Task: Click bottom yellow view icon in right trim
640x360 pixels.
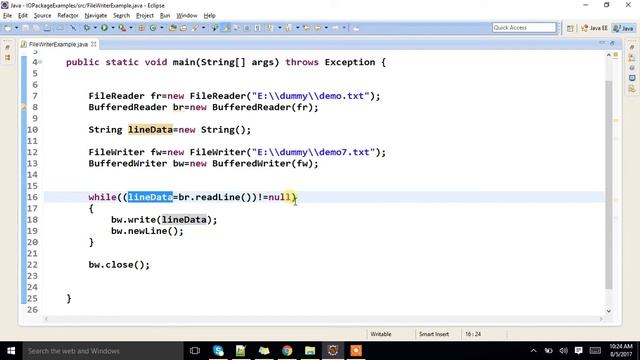Action: pos(632,89)
